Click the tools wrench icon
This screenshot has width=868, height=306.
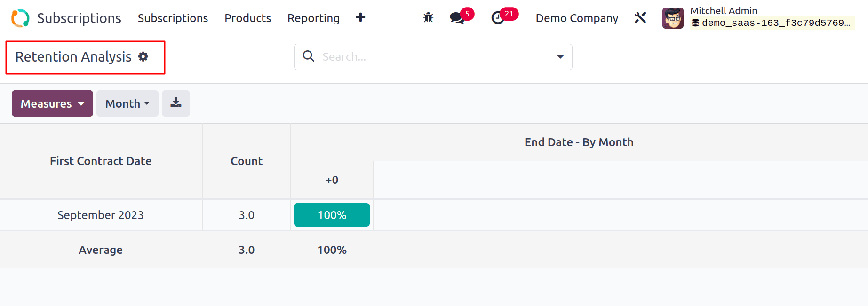pos(640,18)
